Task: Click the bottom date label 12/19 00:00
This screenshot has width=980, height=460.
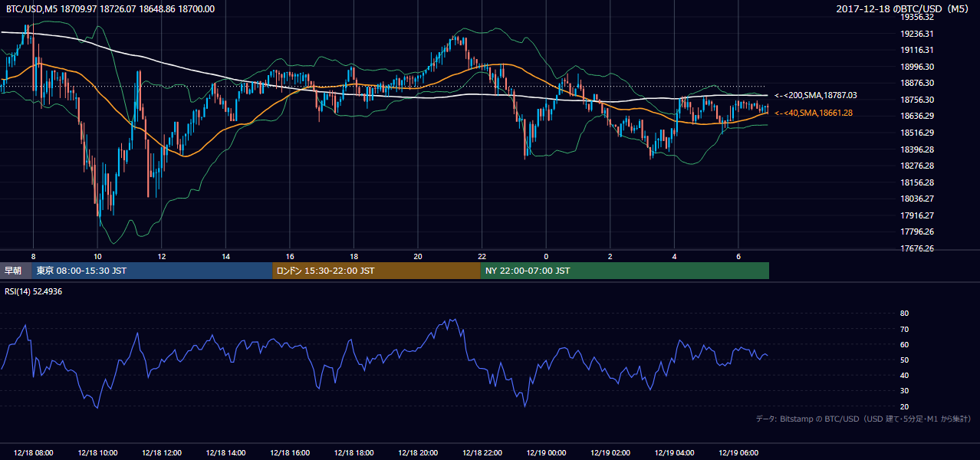Action: tap(546, 452)
